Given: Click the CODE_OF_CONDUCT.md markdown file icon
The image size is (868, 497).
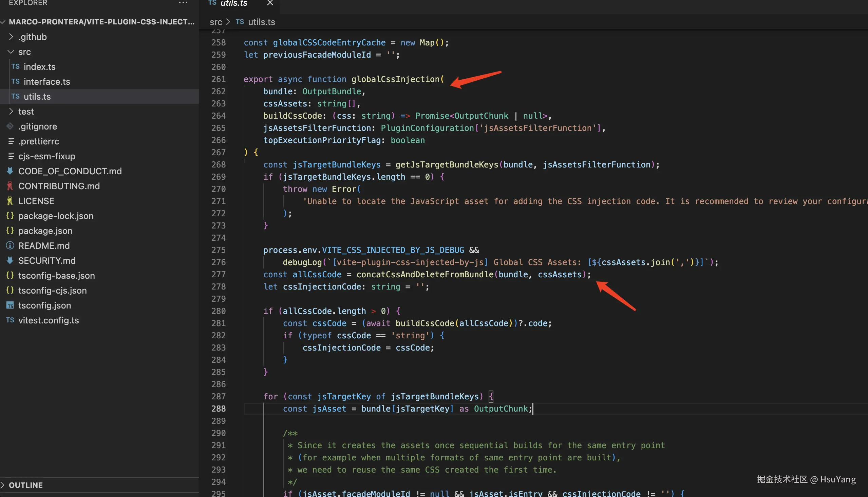Looking at the screenshot, I should click(10, 171).
